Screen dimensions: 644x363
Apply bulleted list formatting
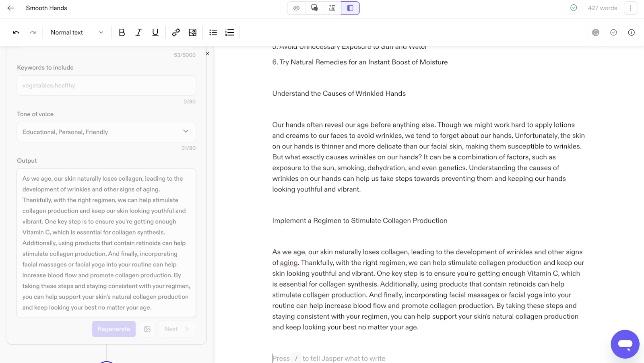(x=213, y=33)
